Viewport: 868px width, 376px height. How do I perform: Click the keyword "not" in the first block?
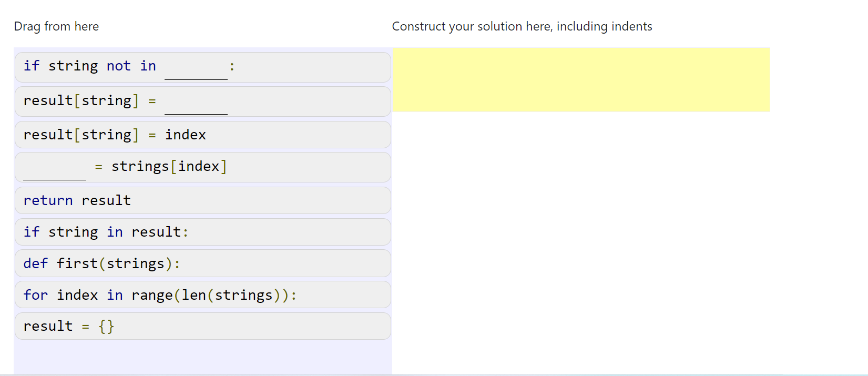(118, 66)
